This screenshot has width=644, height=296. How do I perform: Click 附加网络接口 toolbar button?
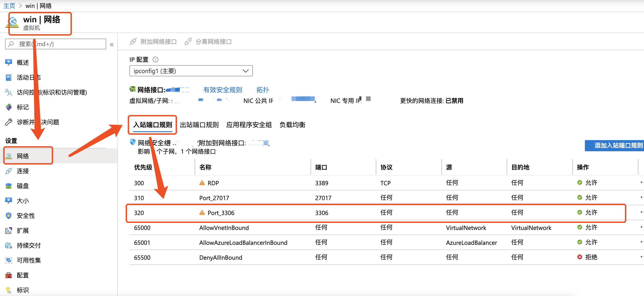pos(153,41)
